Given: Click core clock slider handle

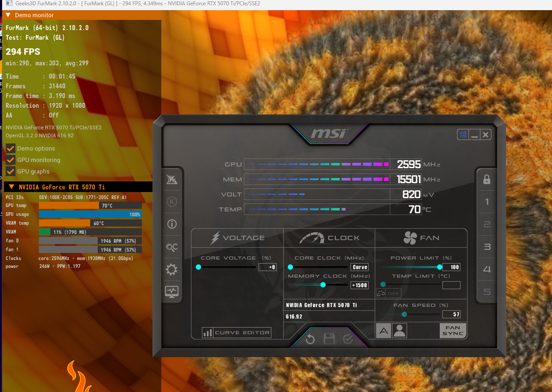Looking at the screenshot, I should point(290,267).
